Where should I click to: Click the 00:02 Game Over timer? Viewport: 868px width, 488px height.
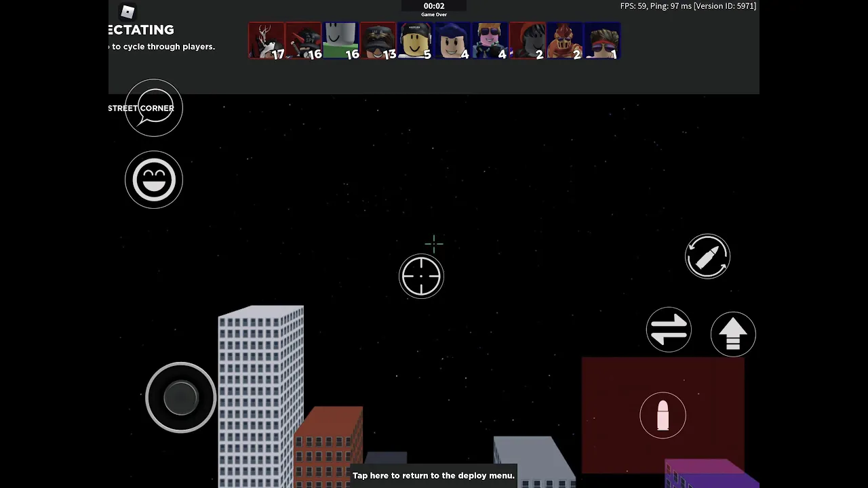pos(434,9)
